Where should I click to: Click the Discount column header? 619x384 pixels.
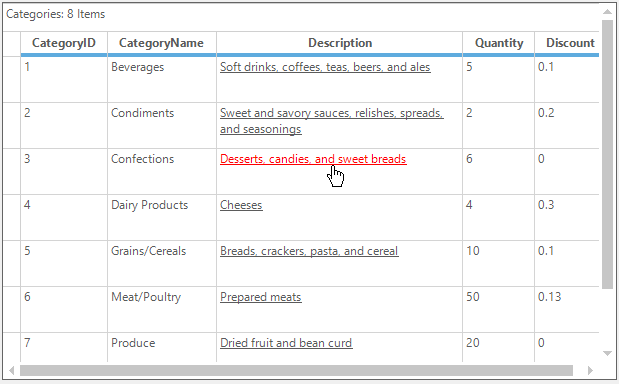click(567, 43)
